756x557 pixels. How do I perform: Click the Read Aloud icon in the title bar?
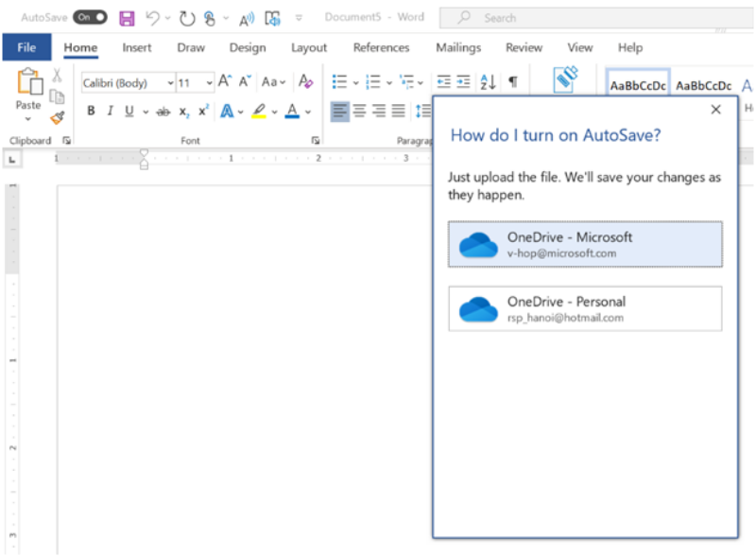click(x=247, y=18)
